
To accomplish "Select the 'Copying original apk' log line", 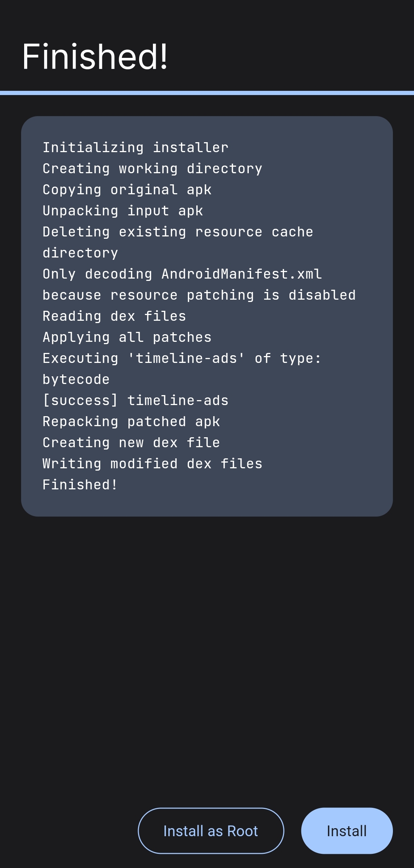I will 127,189.
